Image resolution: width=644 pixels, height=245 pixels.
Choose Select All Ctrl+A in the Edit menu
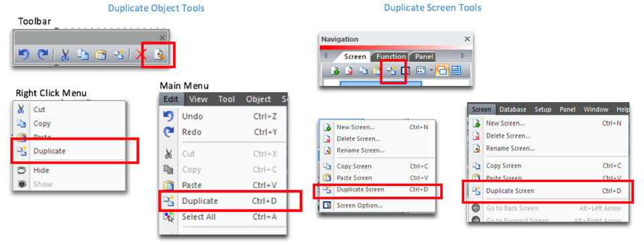(x=223, y=217)
